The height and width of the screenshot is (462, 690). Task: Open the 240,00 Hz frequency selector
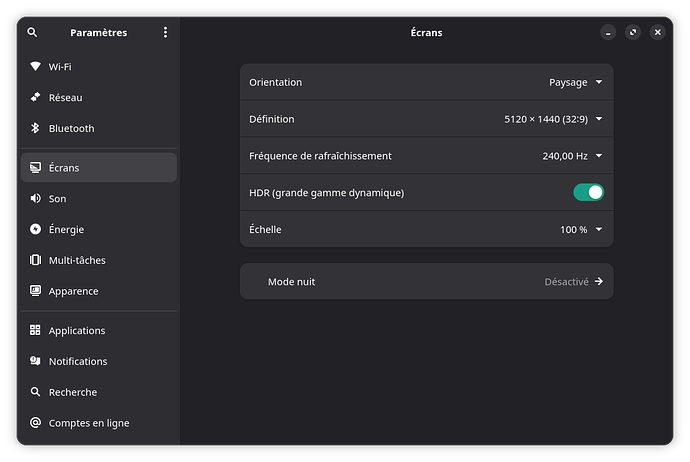[573, 156]
